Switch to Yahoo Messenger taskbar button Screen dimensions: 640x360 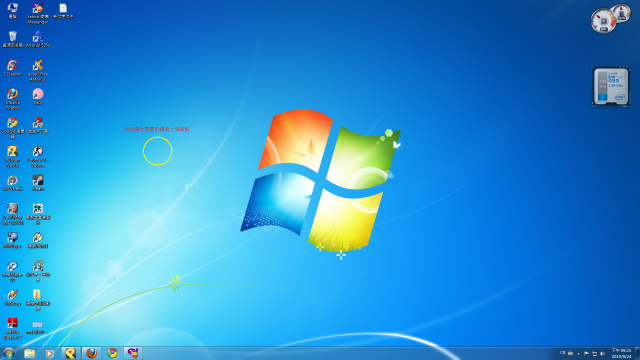(x=133, y=353)
